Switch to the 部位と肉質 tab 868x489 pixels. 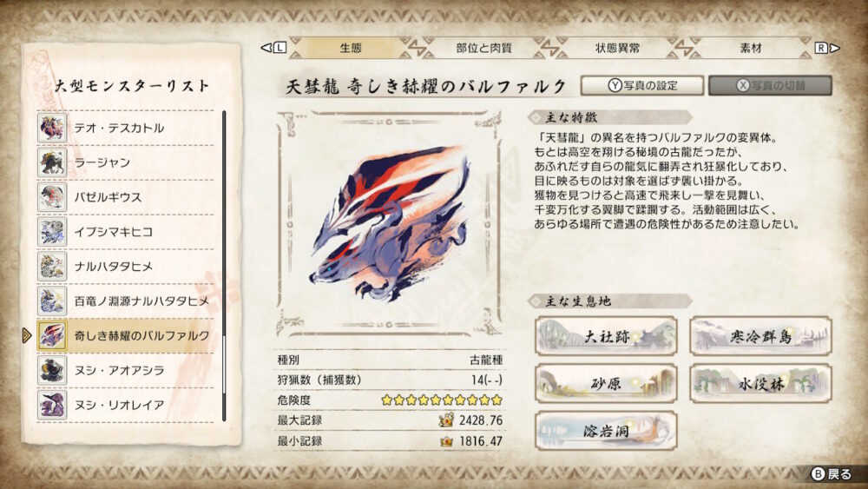(x=483, y=48)
